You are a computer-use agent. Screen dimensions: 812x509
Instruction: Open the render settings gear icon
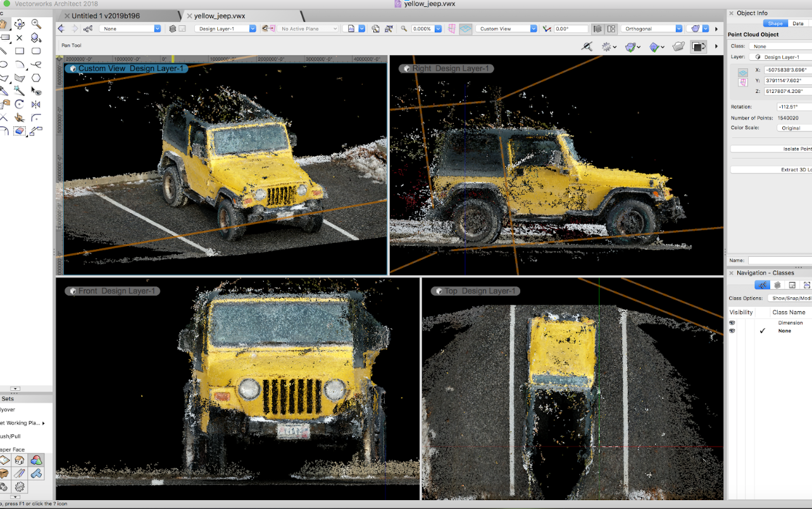pyautogui.click(x=606, y=46)
